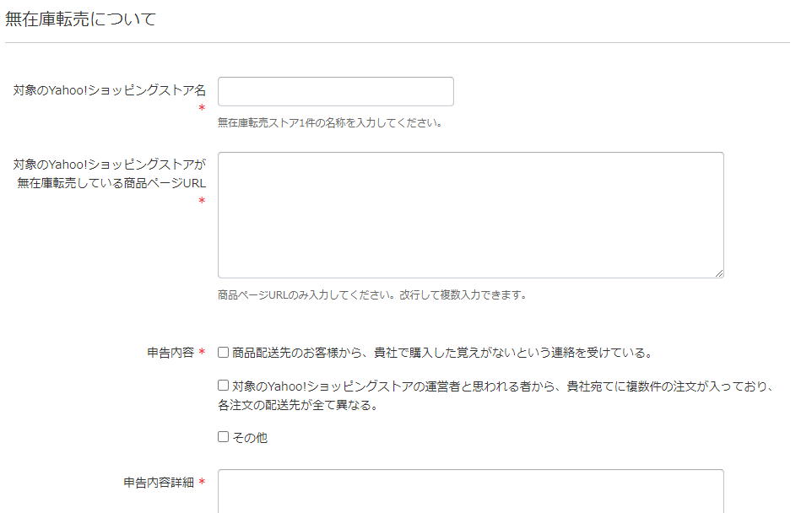Click the 対象のYahoo!ショッピングストア名 field label
Image resolution: width=812 pixels, height=513 pixels.
pos(109,90)
